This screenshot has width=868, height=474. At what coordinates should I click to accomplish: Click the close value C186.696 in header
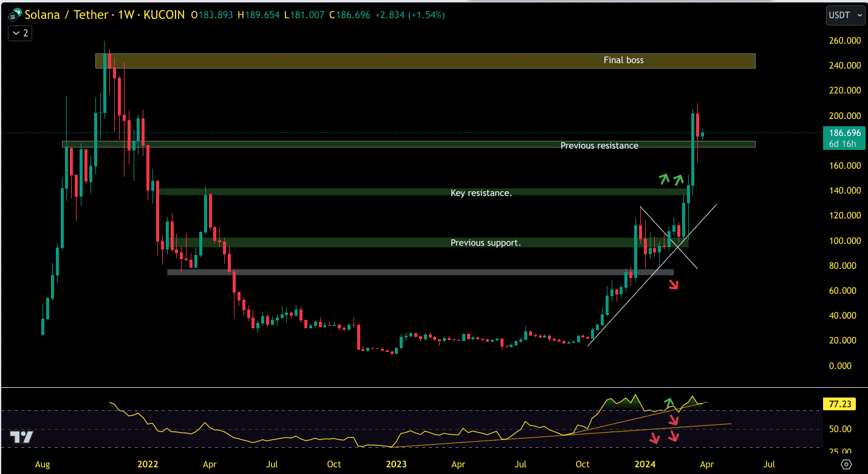(x=350, y=15)
